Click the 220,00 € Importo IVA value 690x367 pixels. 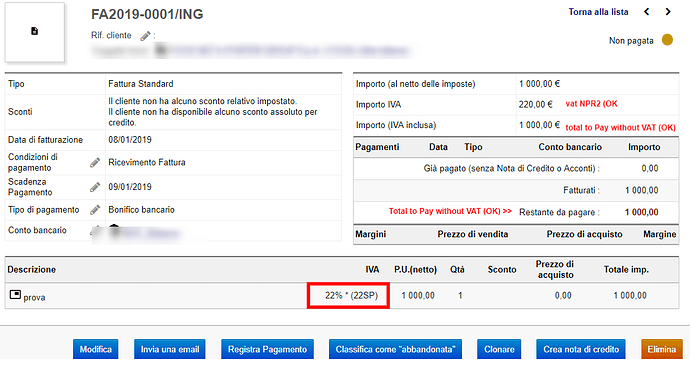[x=535, y=105]
